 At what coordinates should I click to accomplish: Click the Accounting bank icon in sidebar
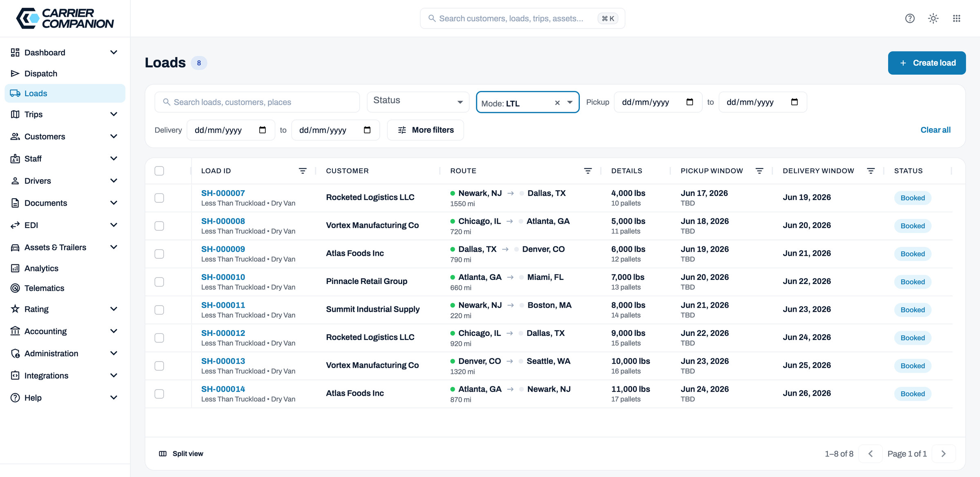point(15,331)
